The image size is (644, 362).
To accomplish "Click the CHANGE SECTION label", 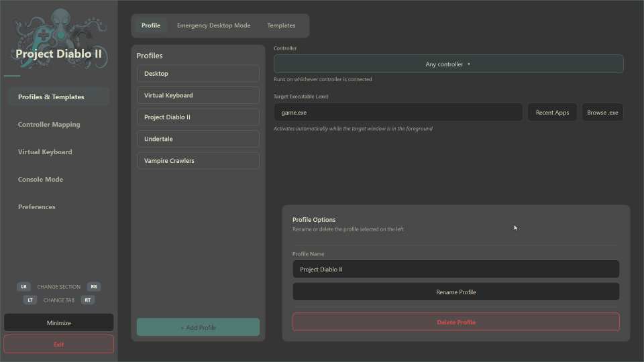I will tap(59, 287).
